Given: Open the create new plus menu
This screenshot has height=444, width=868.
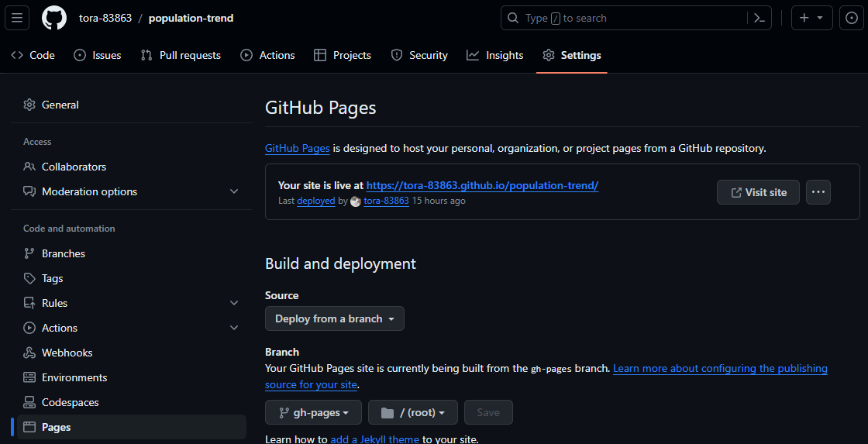Looking at the screenshot, I should coord(811,19).
